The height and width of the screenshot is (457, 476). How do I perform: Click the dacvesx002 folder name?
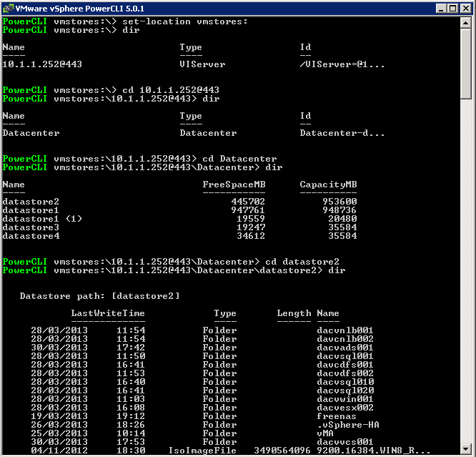coord(345,408)
